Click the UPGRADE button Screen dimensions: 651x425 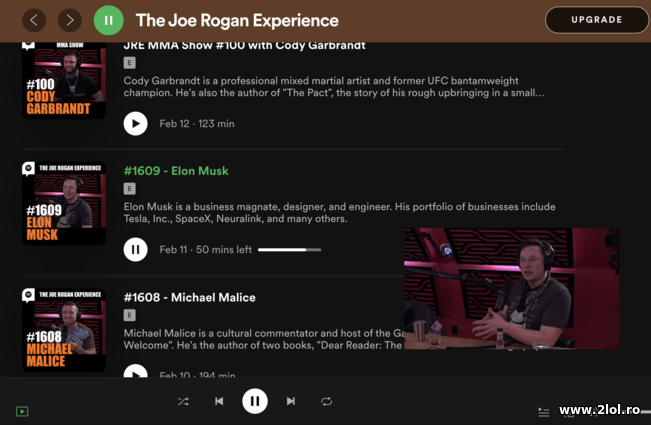point(597,20)
